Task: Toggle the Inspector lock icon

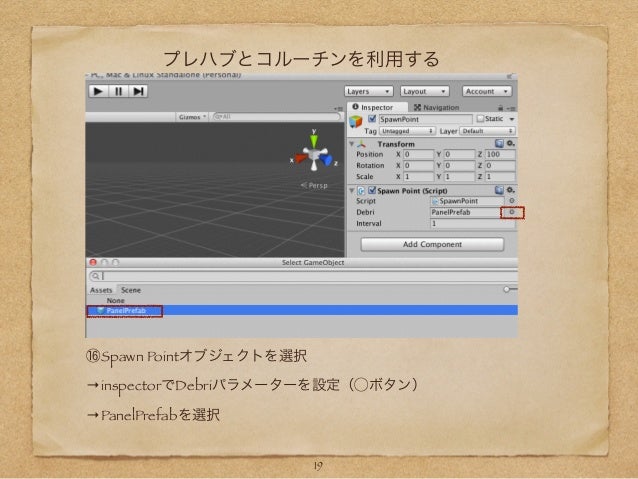Action: click(500, 108)
